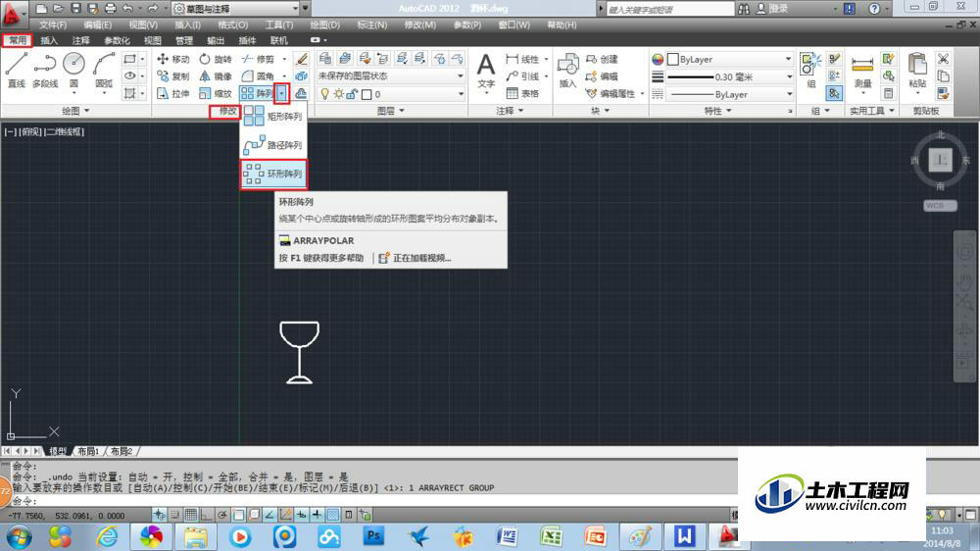Click the Move (移动) tool

[173, 59]
